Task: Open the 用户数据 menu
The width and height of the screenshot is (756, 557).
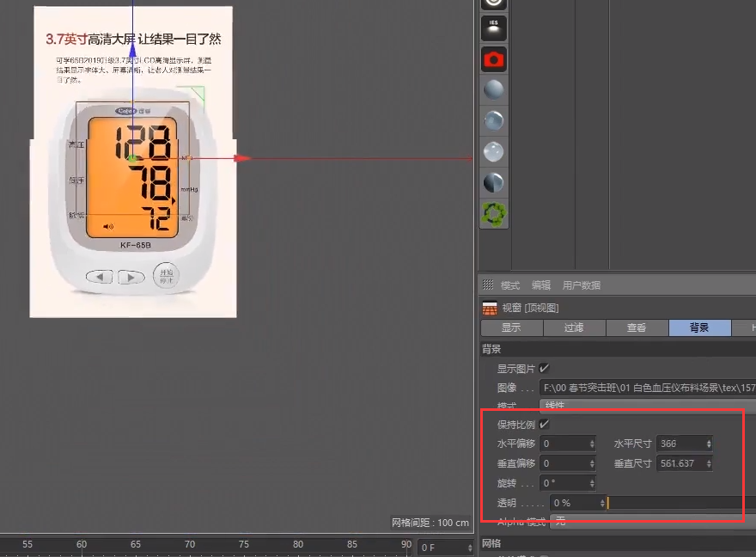Action: pyautogui.click(x=582, y=285)
